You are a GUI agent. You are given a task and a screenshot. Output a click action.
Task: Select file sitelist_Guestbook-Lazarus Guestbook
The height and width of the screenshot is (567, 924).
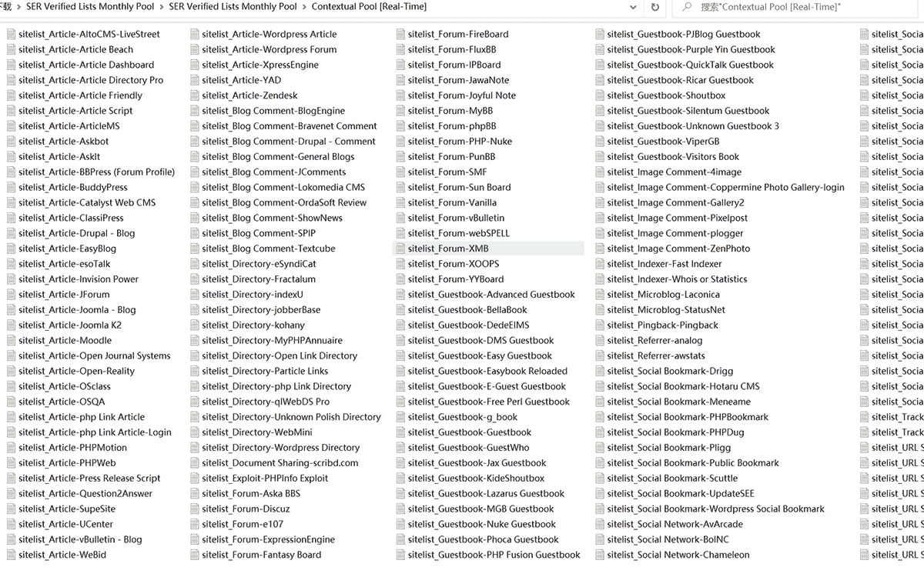pyautogui.click(x=486, y=493)
